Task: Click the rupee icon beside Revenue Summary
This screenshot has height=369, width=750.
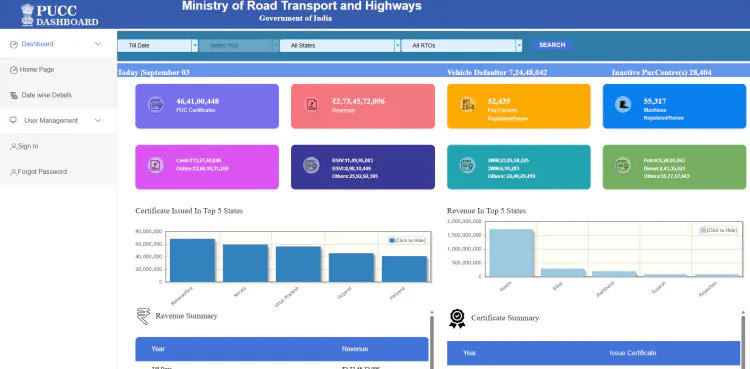Action: (x=143, y=317)
